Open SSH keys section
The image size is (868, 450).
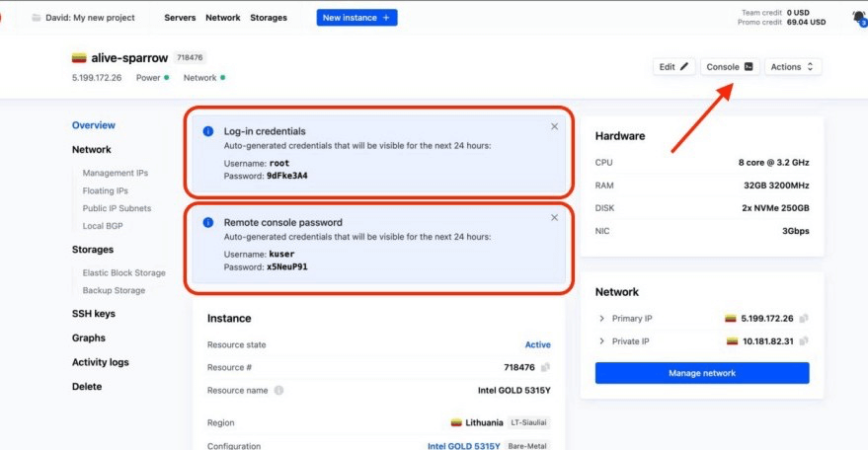[94, 314]
